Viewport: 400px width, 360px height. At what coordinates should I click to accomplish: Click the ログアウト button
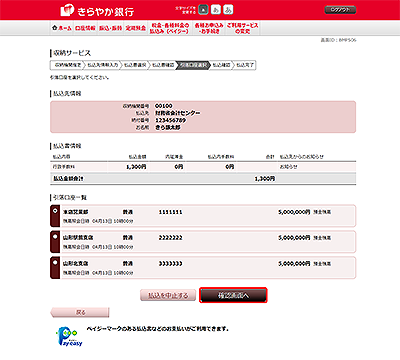click(340, 10)
